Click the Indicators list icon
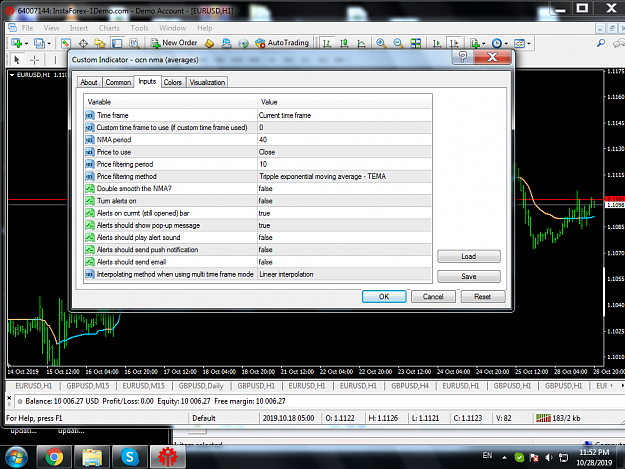Screen dimensions: 625x469 pyautogui.click(x=474, y=43)
